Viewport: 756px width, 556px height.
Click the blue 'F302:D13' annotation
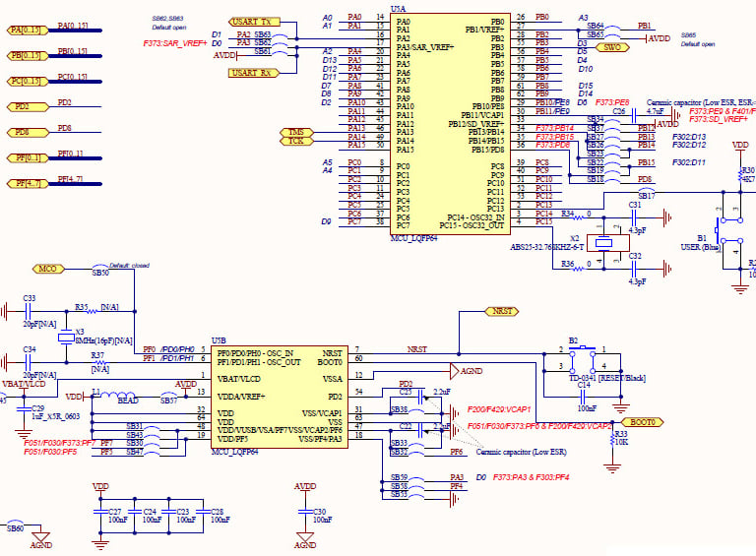click(x=689, y=137)
